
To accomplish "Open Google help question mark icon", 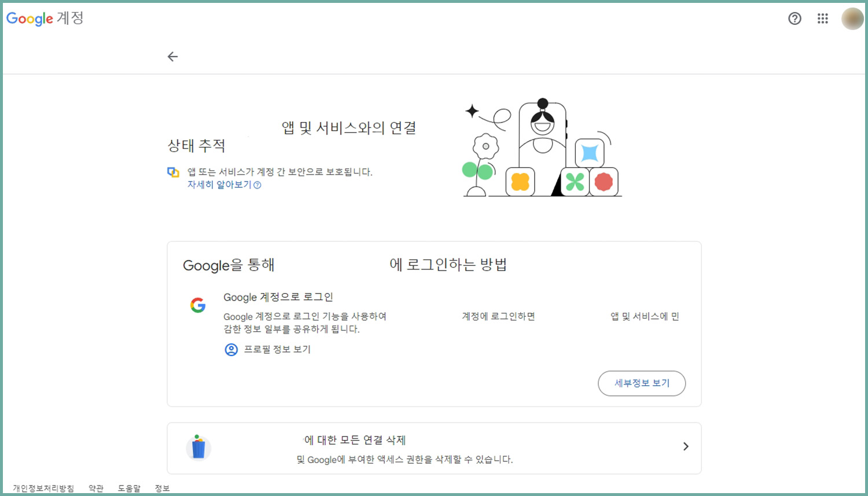I will [795, 18].
